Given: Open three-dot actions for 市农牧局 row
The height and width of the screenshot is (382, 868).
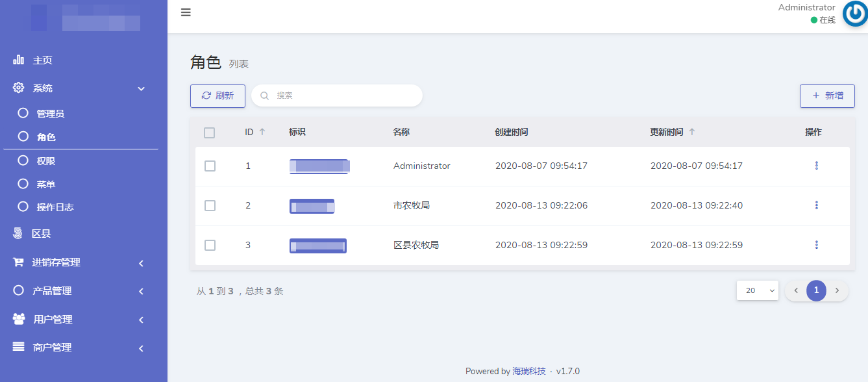Looking at the screenshot, I should (x=816, y=205).
